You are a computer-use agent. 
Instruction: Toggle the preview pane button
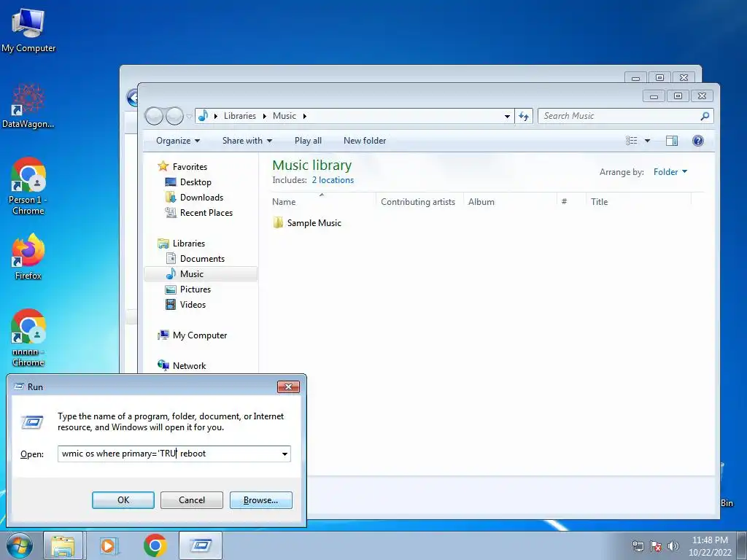672,141
